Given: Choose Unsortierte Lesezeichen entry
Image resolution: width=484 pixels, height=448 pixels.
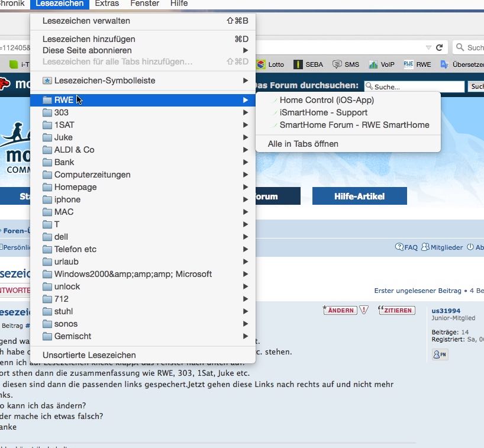Looking at the screenshot, I should click(143, 355).
